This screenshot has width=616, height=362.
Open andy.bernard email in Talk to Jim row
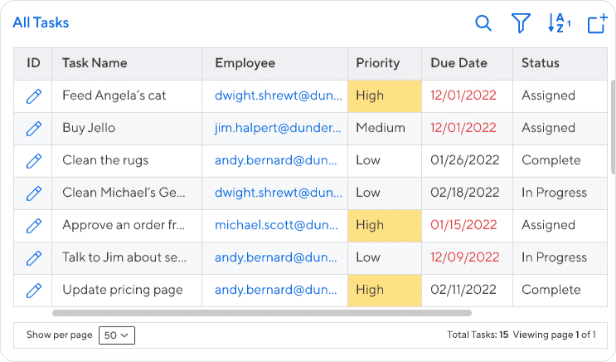point(276,258)
